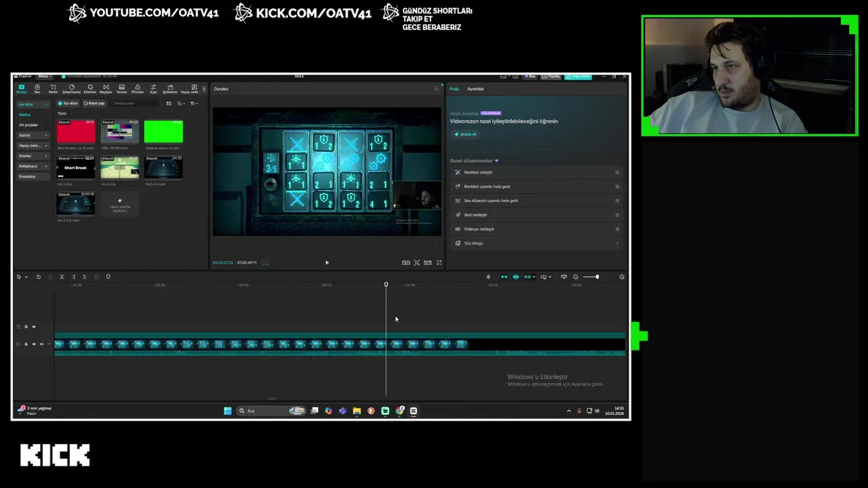The height and width of the screenshot is (488, 868).
Task: Open the Medya tab in top toolbar
Action: click(x=22, y=89)
